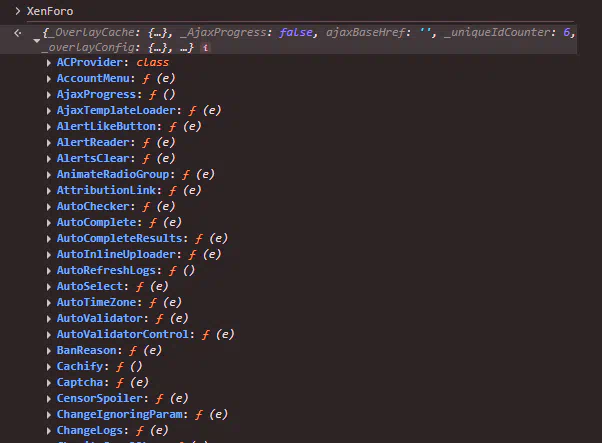Expand the ACProvider class entry
Viewport: 602px width, 443px height.
click(49, 63)
